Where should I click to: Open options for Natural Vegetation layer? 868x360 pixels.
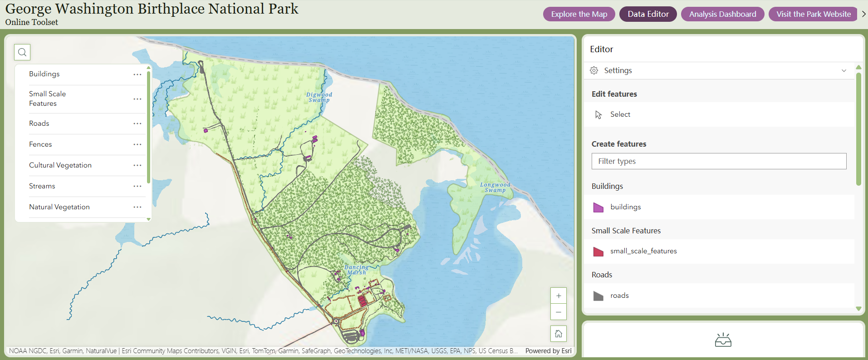[x=137, y=207]
